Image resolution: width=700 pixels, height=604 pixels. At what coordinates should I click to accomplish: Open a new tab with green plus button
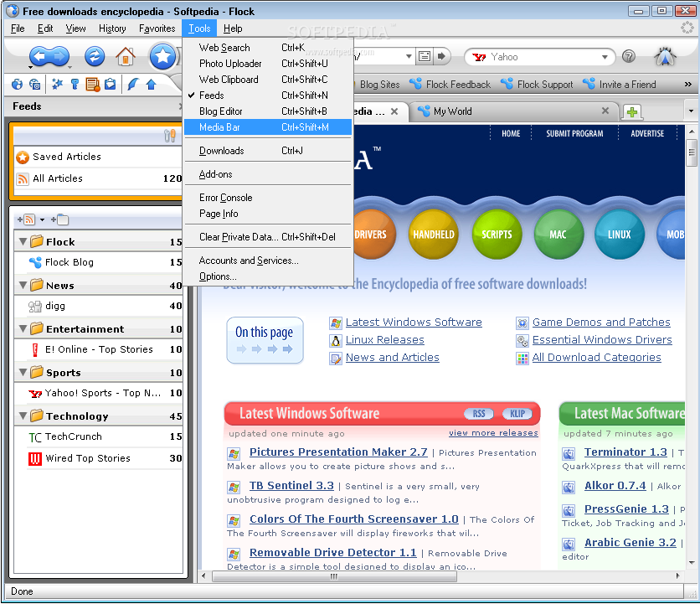pyautogui.click(x=631, y=111)
